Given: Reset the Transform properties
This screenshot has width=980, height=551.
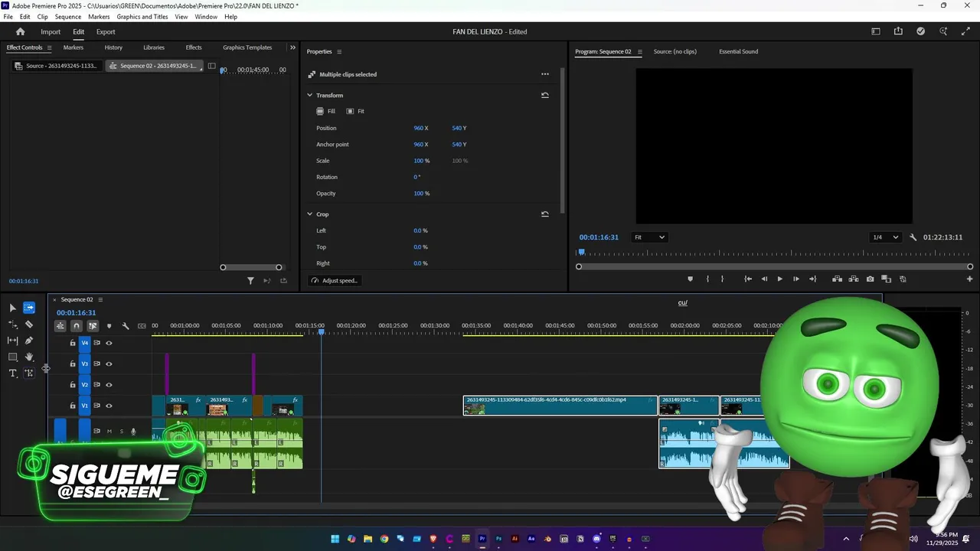Looking at the screenshot, I should pos(545,96).
